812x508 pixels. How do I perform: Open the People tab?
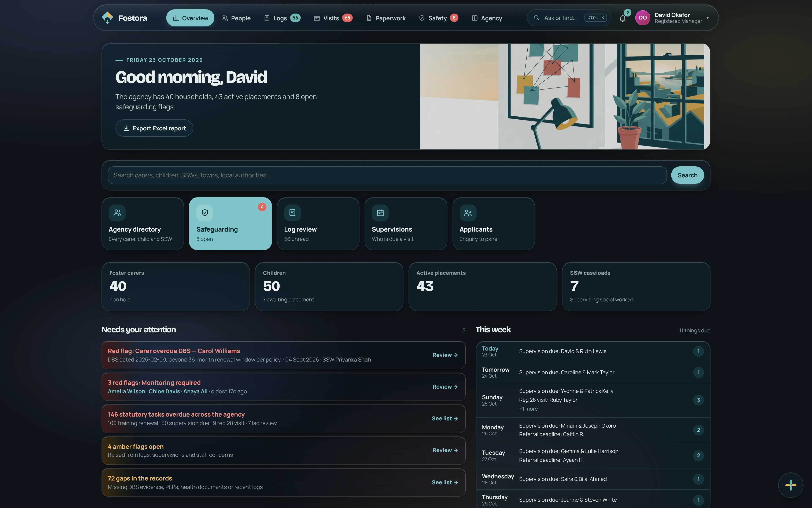pos(236,18)
